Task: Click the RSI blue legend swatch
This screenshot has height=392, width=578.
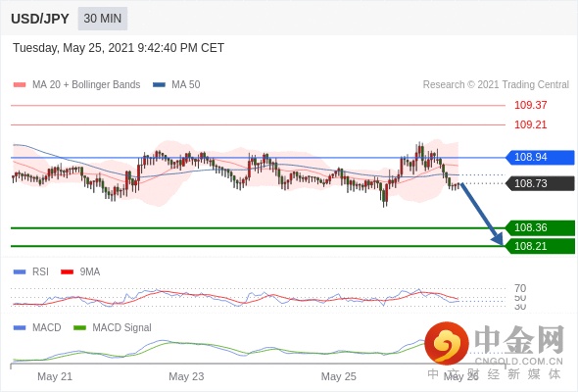Action: (20, 272)
